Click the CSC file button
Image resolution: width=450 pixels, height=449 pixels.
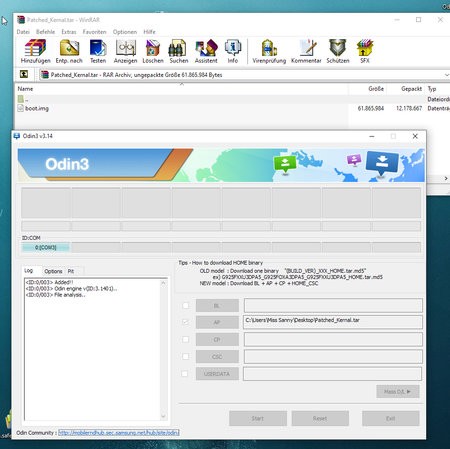[x=217, y=356]
